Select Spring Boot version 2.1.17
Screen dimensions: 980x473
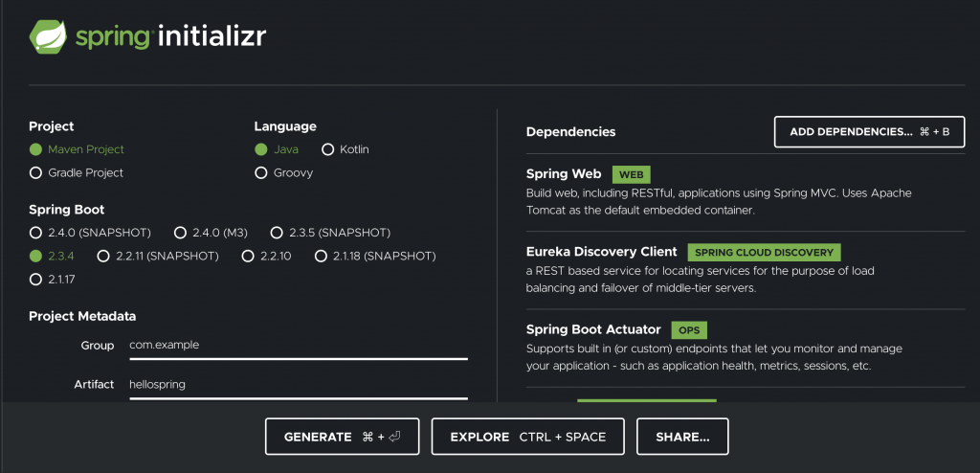pyautogui.click(x=36, y=280)
